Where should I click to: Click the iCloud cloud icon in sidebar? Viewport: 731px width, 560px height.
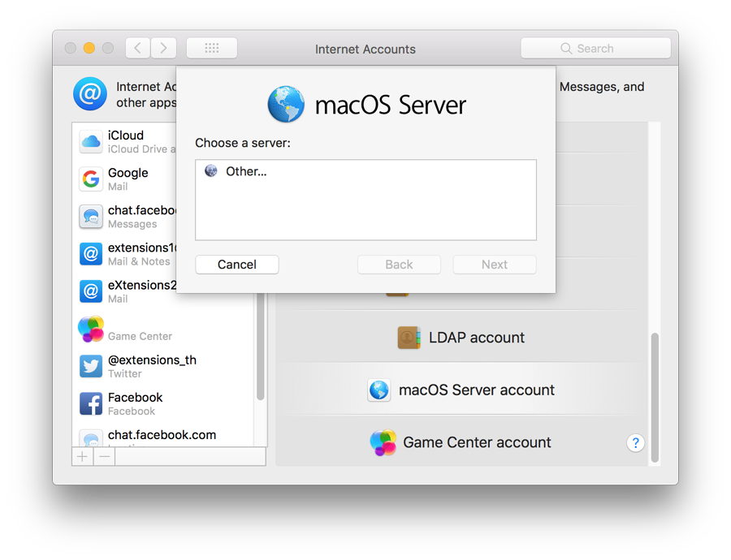pyautogui.click(x=90, y=141)
